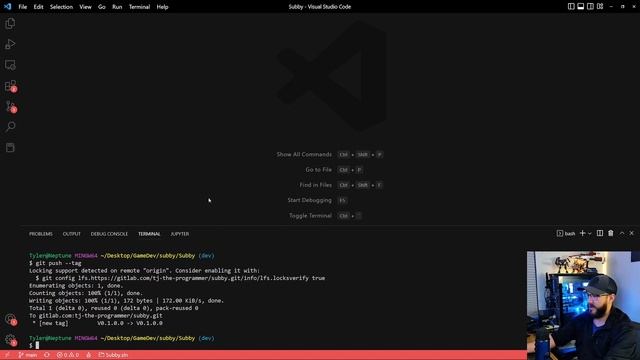Click the '[new tag]' output line
The image size is (640, 360).
[96, 323]
